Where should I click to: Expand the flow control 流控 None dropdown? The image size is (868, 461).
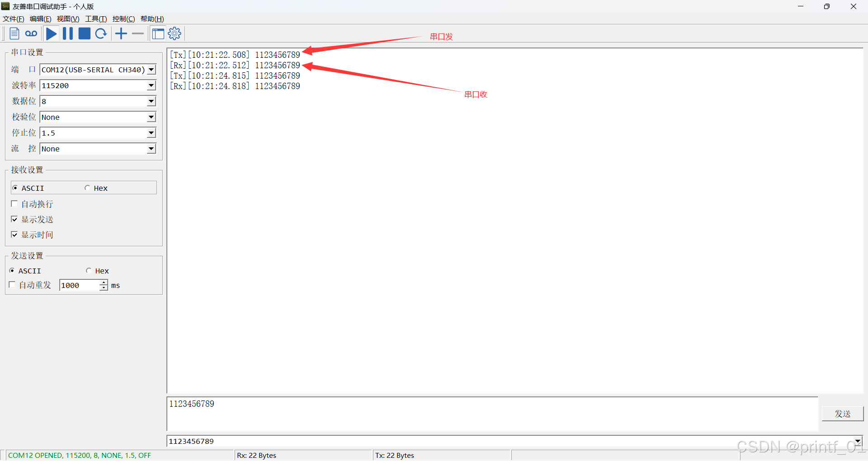point(151,149)
